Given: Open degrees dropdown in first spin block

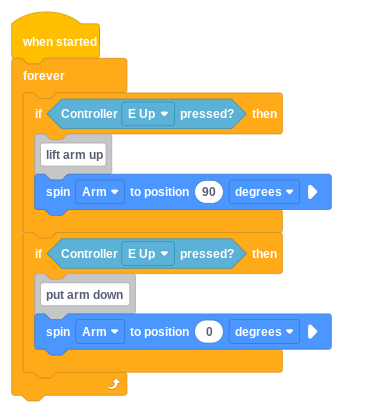Looking at the screenshot, I should (264, 192).
